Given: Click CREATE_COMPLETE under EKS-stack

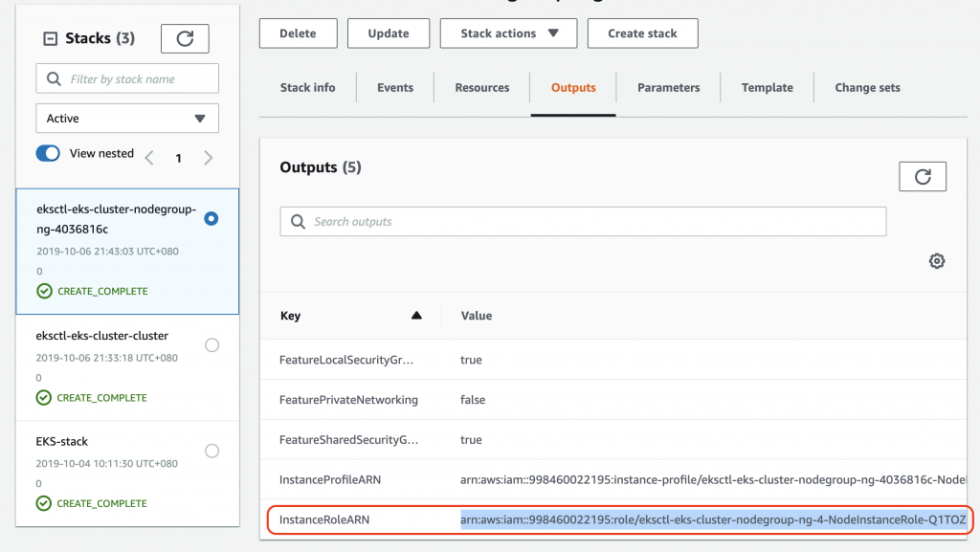Looking at the screenshot, I should pyautogui.click(x=101, y=503).
